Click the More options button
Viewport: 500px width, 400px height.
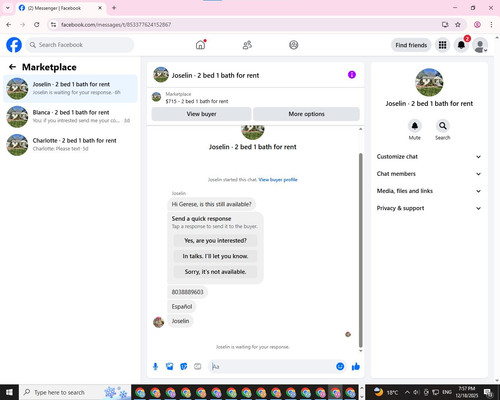tap(306, 114)
